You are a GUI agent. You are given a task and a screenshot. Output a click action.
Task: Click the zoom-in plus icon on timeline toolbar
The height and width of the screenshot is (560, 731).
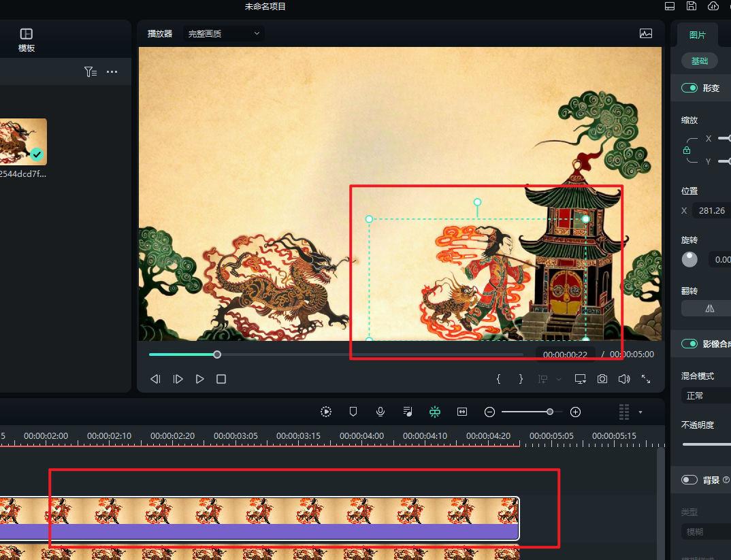575,412
